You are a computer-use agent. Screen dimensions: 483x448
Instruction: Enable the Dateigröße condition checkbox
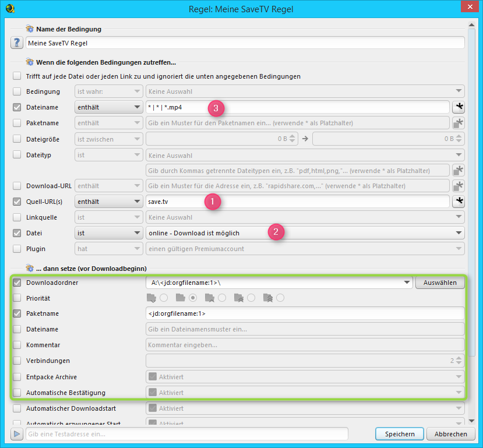tap(17, 139)
